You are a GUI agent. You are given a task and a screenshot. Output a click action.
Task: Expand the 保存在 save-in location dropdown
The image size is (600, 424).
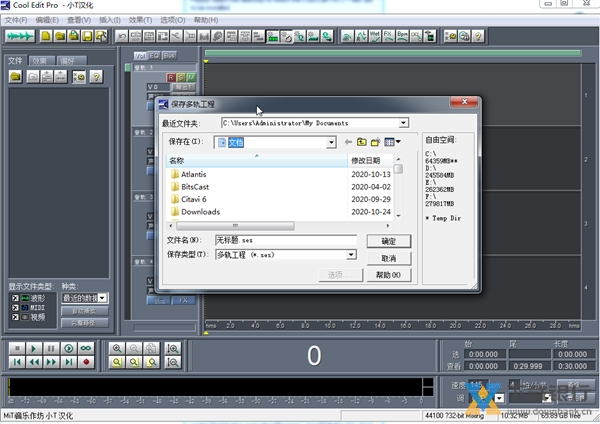[x=331, y=143]
